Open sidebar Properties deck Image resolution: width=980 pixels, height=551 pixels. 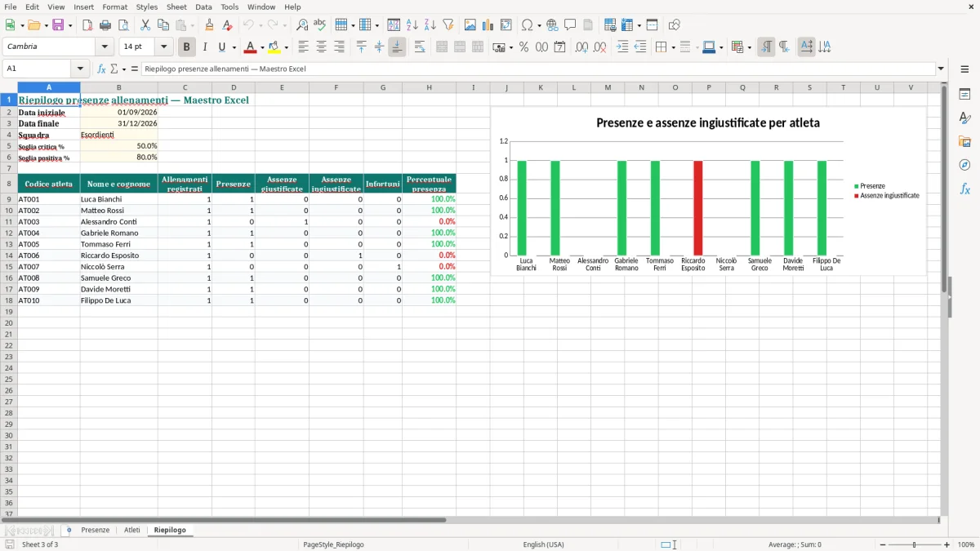pos(964,94)
